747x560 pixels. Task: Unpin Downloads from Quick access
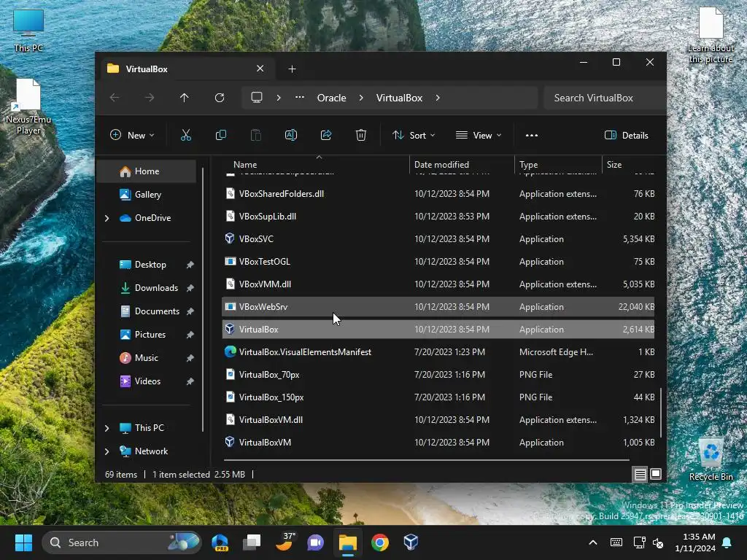(190, 288)
